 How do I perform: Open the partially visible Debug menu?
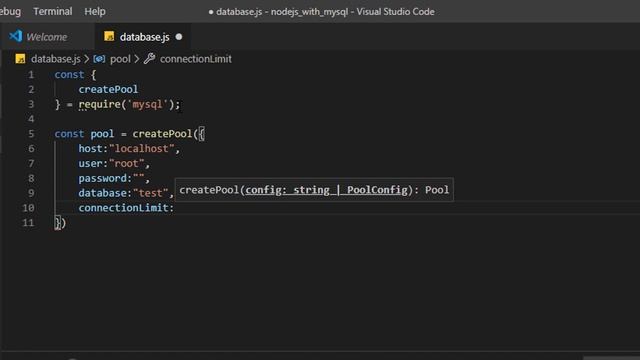point(10,11)
